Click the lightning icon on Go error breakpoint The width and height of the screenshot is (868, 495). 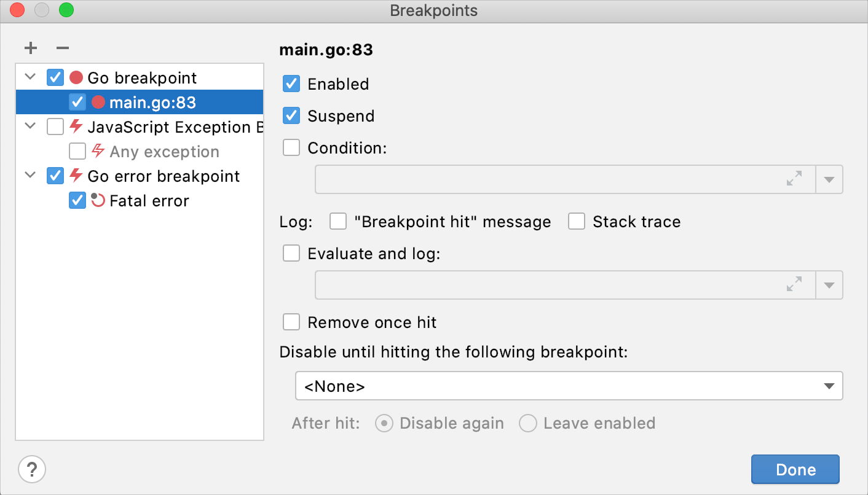coord(76,176)
